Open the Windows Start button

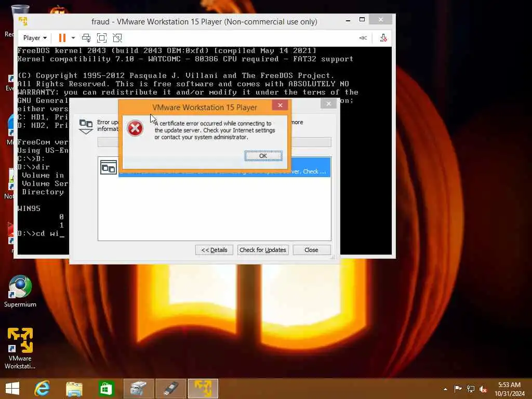point(12,389)
